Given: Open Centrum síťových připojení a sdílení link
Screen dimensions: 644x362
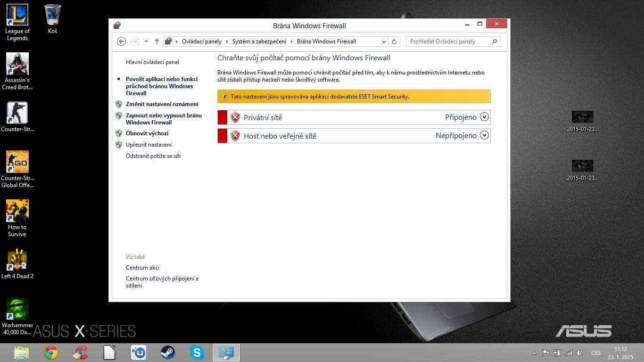Looking at the screenshot, I should (162, 282).
